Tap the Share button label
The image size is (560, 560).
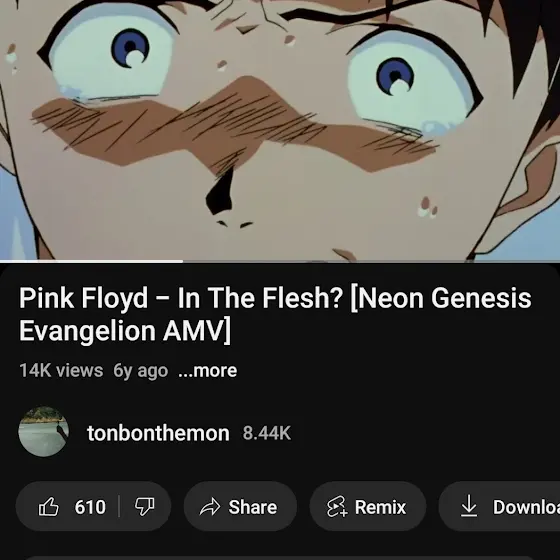(252, 507)
